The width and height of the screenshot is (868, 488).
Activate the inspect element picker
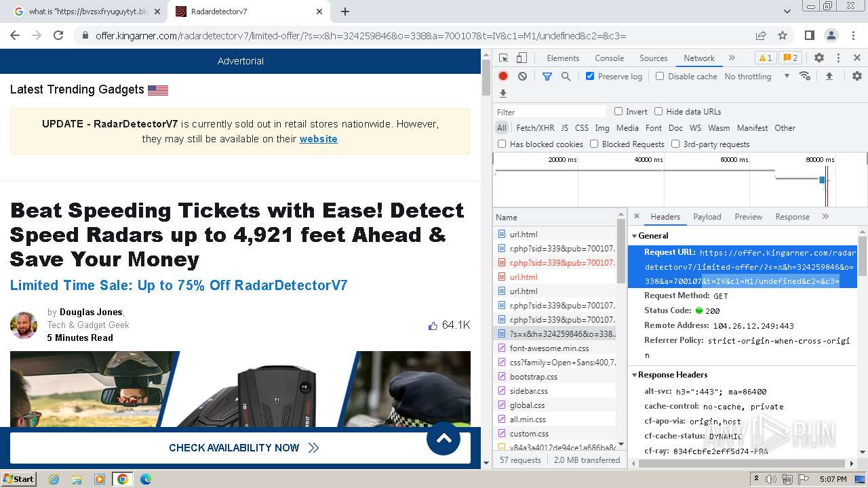503,58
